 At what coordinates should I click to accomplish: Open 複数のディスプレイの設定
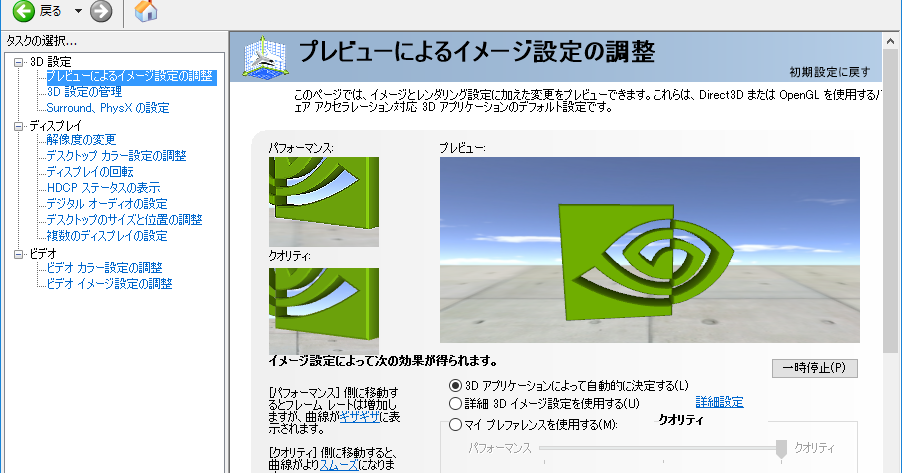coord(107,236)
